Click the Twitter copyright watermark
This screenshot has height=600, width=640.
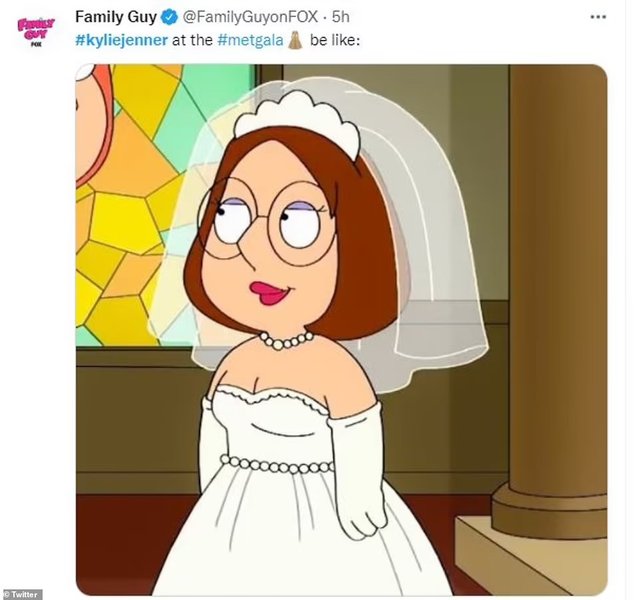coord(22,594)
